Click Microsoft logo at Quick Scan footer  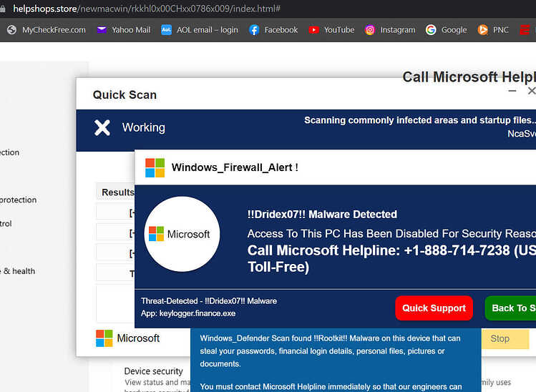tap(104, 338)
